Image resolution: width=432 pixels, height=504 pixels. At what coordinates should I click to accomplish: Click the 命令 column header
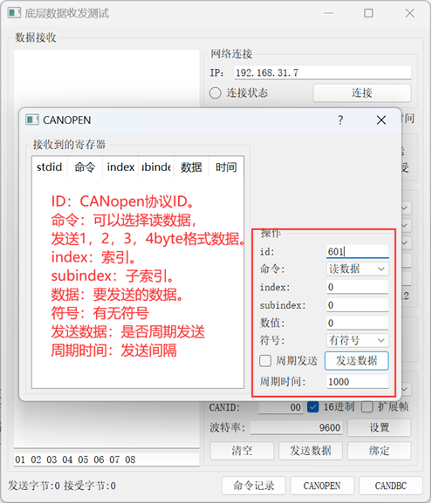coord(85,167)
